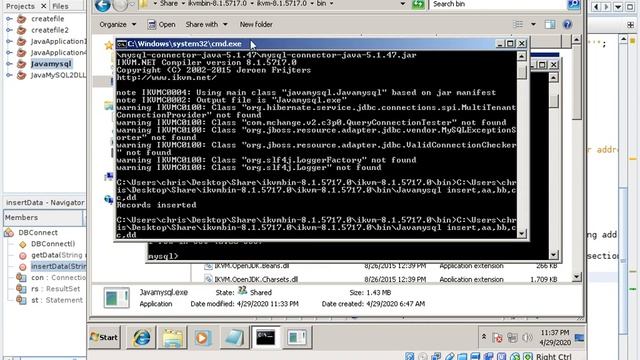Click the con : Connection field icon
The image size is (640, 360).
tap(21, 278)
